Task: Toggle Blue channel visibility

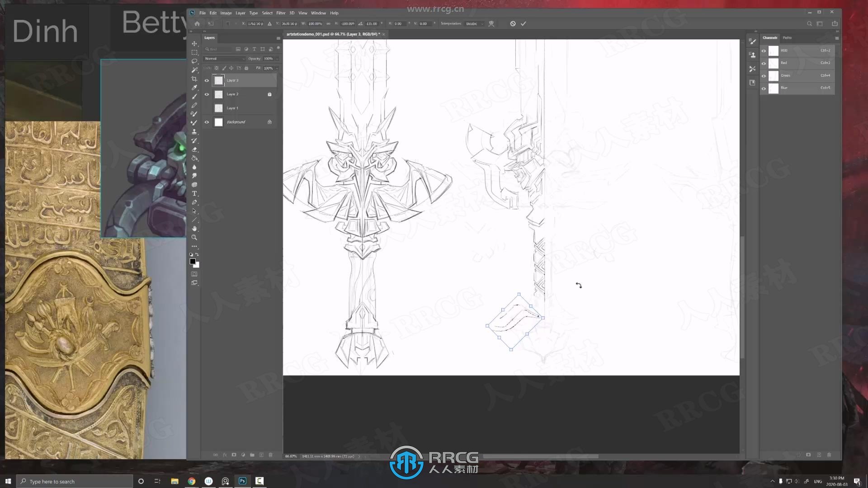Action: (x=764, y=88)
